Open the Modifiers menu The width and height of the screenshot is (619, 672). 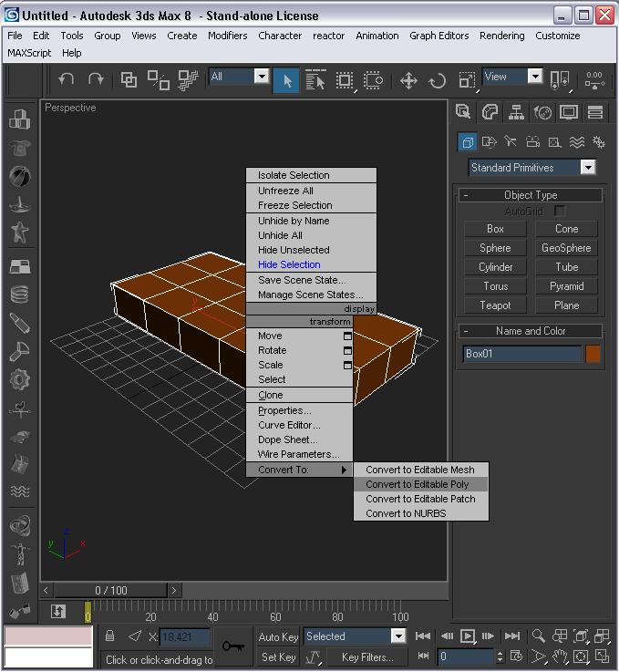coord(228,36)
